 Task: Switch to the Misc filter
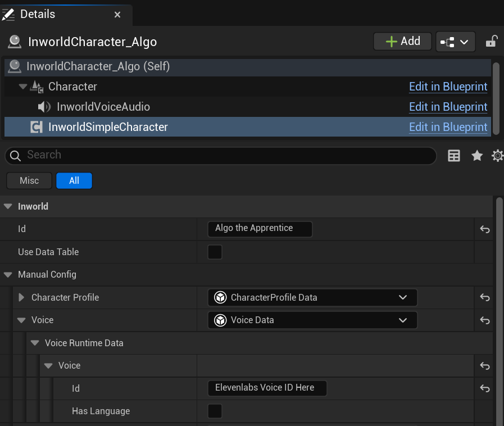pyautogui.click(x=29, y=180)
